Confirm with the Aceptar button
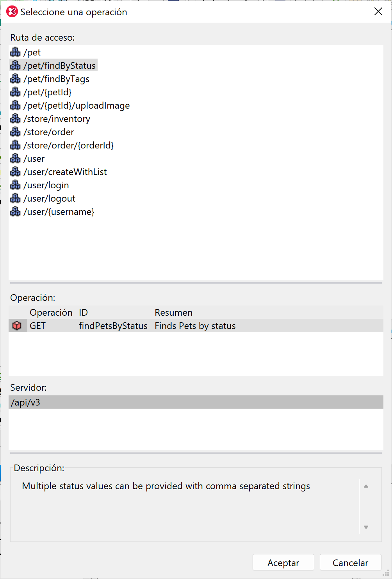 [x=283, y=563]
